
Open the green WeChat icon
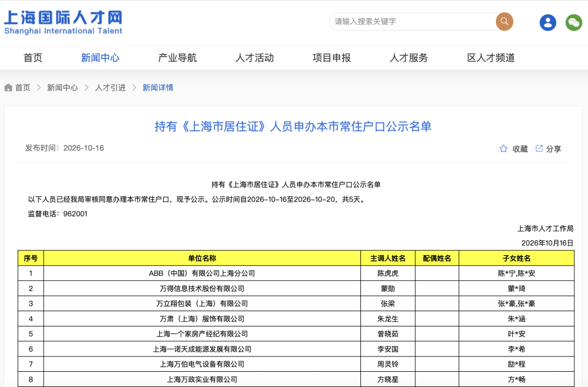click(x=574, y=22)
